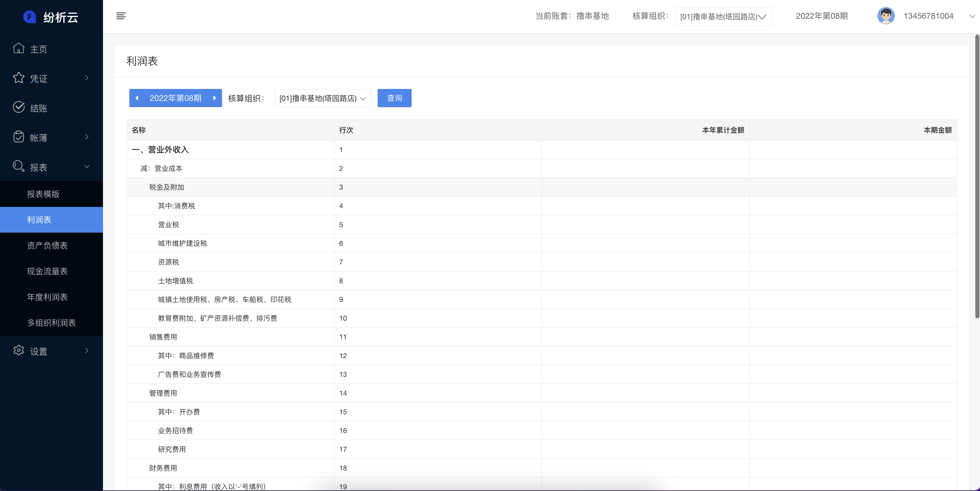Screen dimensions: 980x491
Task: Expand the 设置 menu chevron
Action: [x=87, y=351]
